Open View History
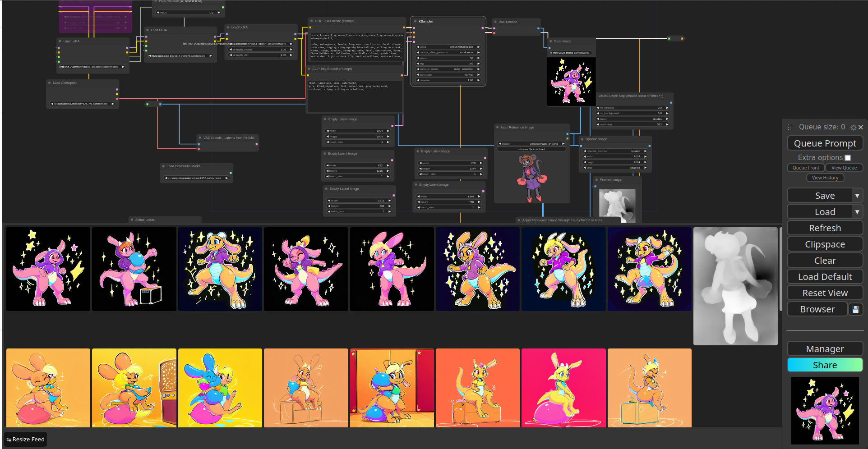868x449 pixels. (x=825, y=178)
